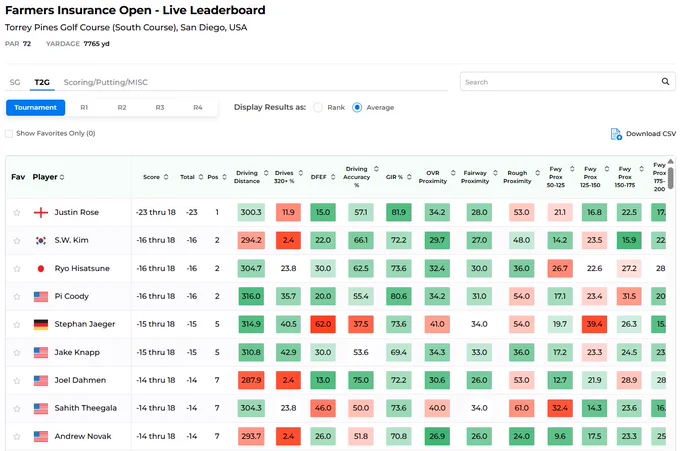Open Ryo Hisatsune player name
The height and width of the screenshot is (451, 680).
(82, 268)
